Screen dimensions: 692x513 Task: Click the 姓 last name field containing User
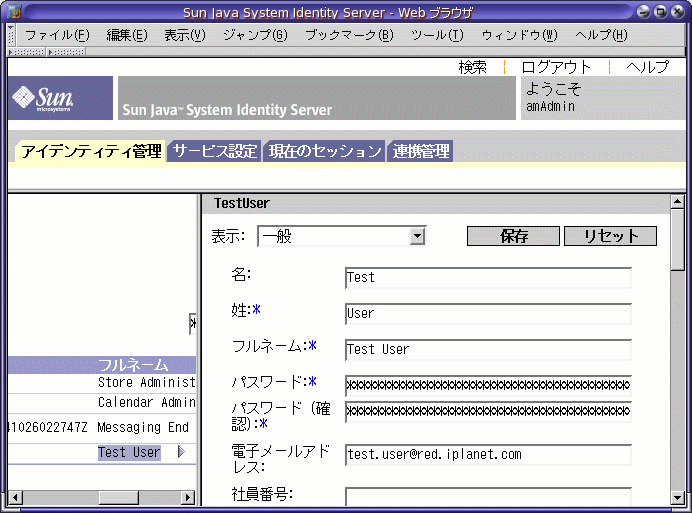488,314
